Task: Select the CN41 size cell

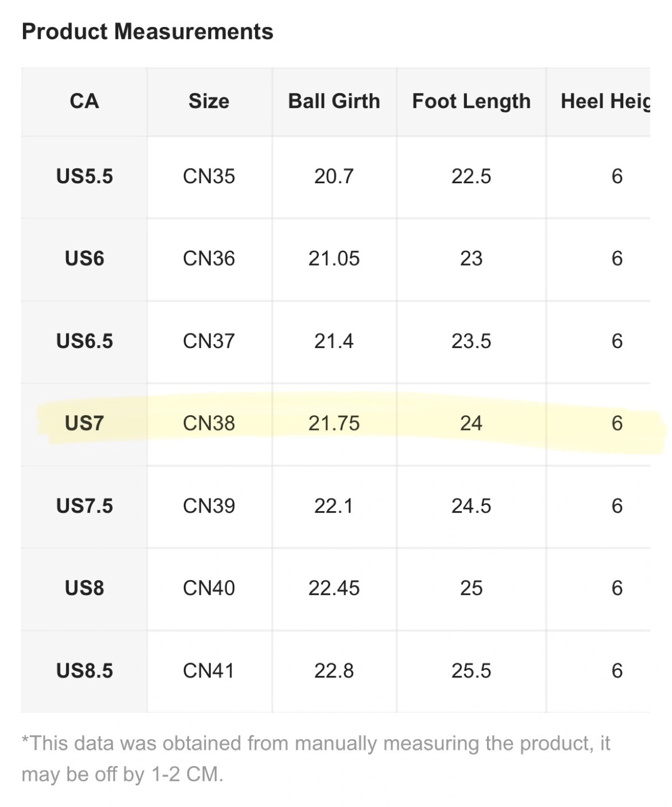Action: [x=209, y=671]
